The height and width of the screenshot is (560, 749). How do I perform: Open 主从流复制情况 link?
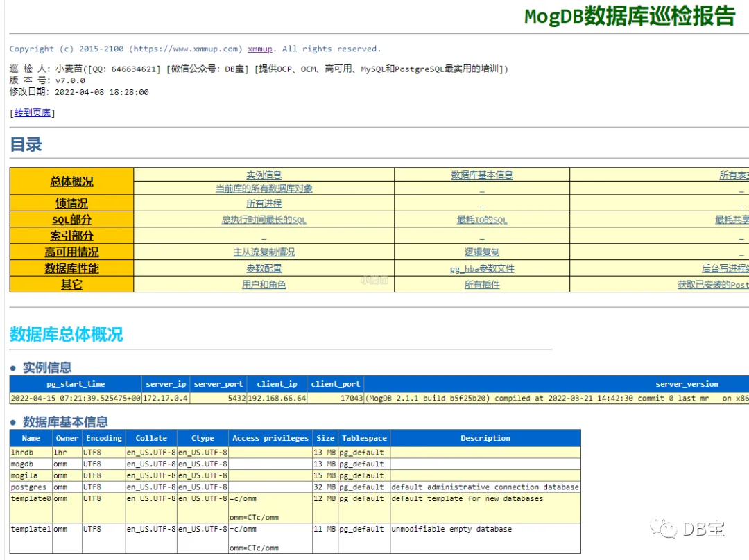(264, 252)
